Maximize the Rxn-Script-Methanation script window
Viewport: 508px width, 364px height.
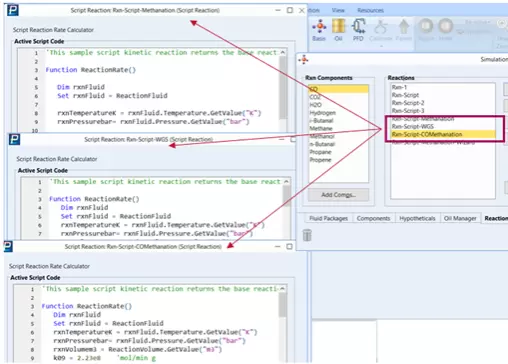pos(290,10)
